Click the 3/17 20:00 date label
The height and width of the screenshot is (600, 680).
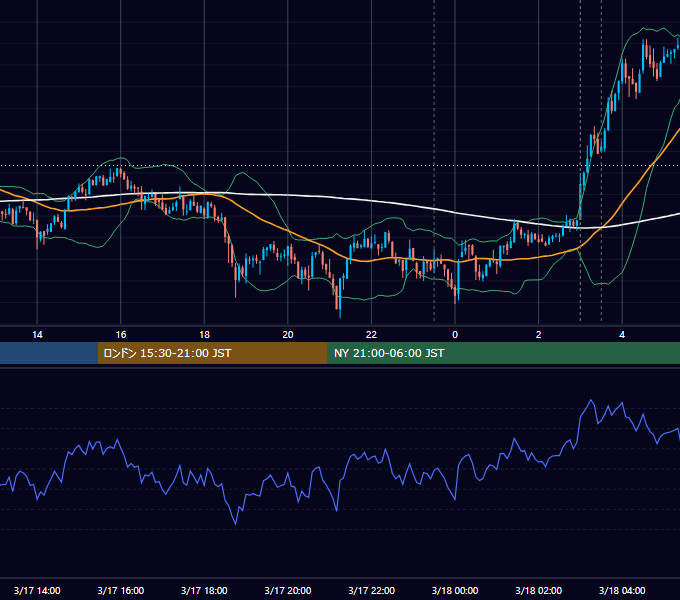coord(288,590)
